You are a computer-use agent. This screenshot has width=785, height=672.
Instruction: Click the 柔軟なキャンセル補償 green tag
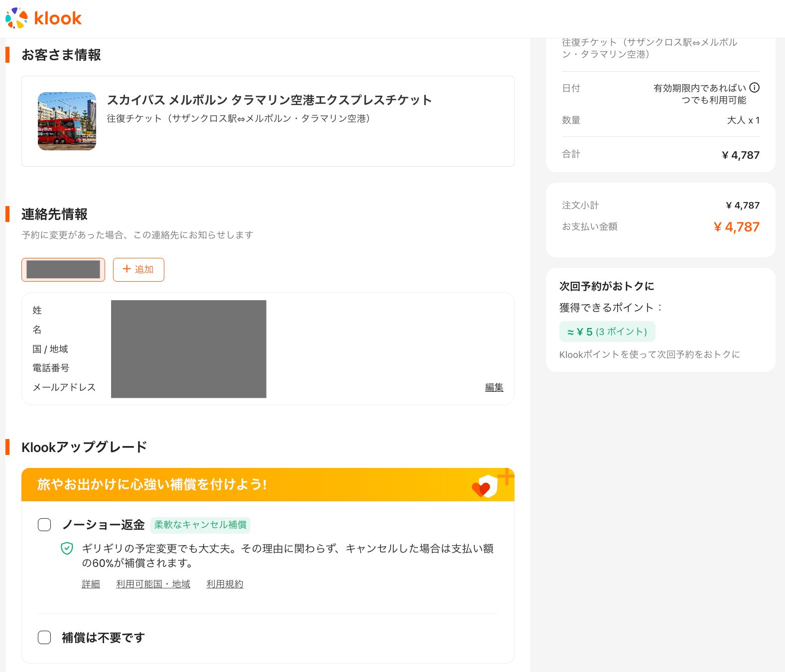click(200, 525)
